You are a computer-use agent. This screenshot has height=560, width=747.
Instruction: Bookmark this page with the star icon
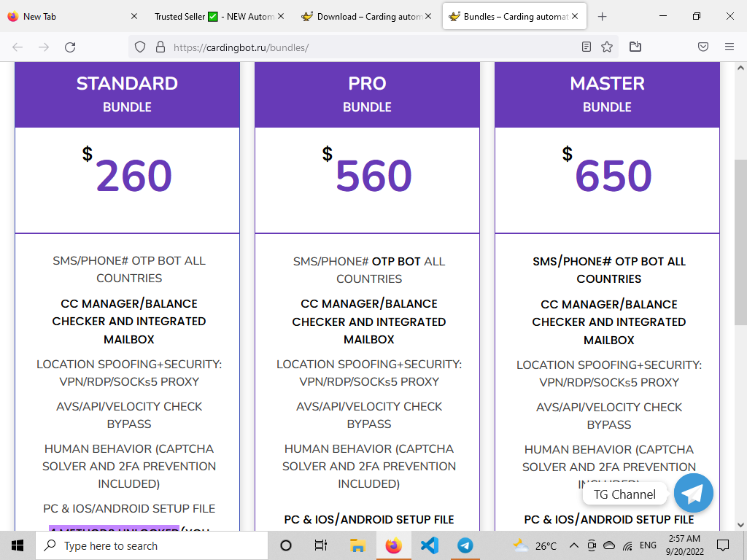(x=607, y=47)
